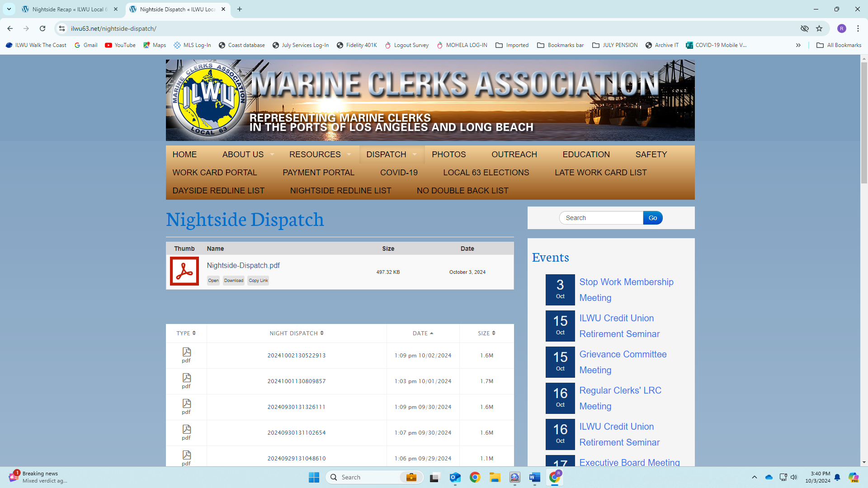The width and height of the screenshot is (868, 488).
Task: Open the LOCAL 63 ELECTIONS menu item
Action: pos(486,173)
